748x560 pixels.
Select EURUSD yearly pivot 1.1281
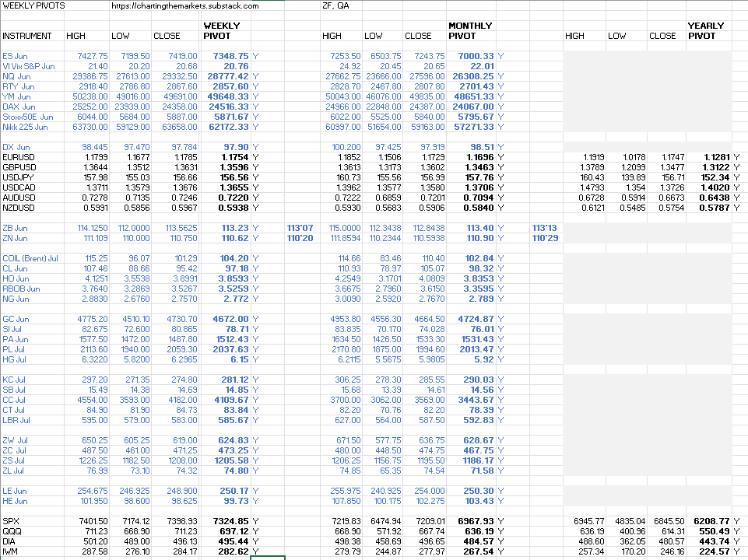[717, 157]
